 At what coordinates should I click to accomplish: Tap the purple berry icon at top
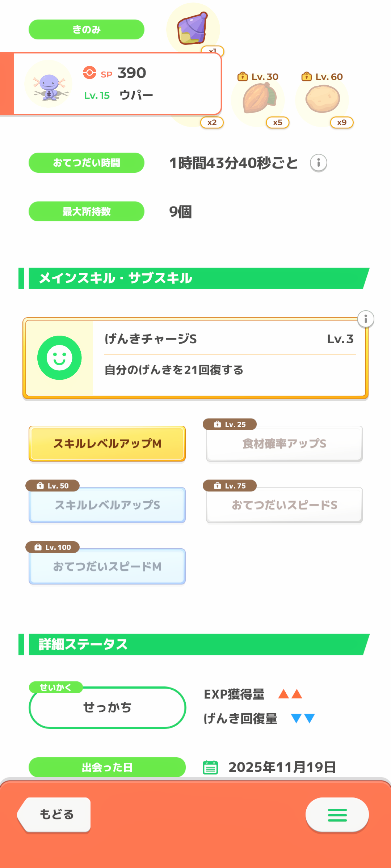(x=193, y=28)
